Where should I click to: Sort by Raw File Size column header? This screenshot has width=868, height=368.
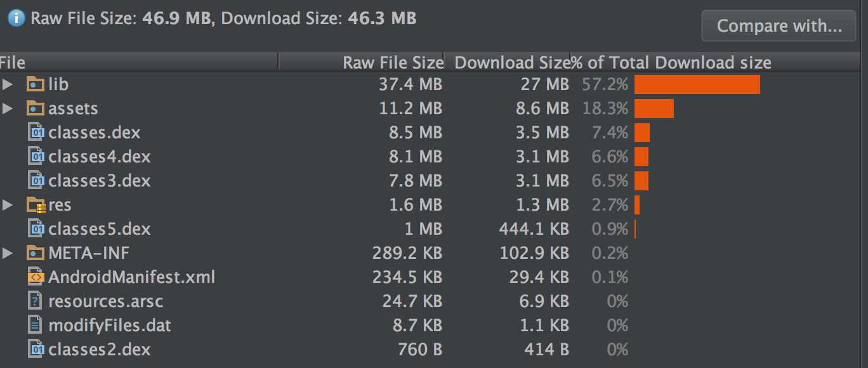[392, 63]
